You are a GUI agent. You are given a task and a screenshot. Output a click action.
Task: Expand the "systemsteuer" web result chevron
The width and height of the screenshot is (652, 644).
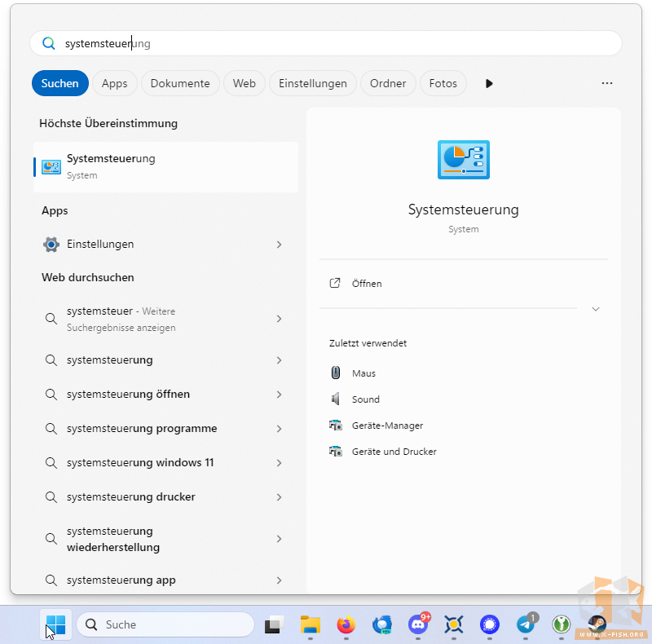(279, 319)
